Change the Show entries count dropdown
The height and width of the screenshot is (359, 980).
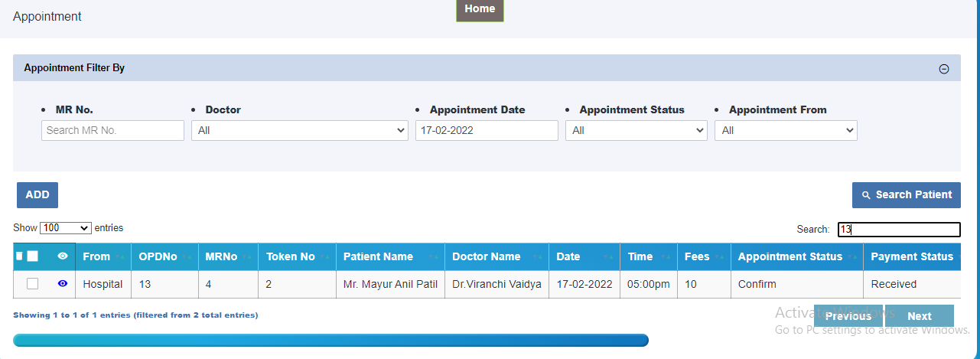click(x=66, y=228)
